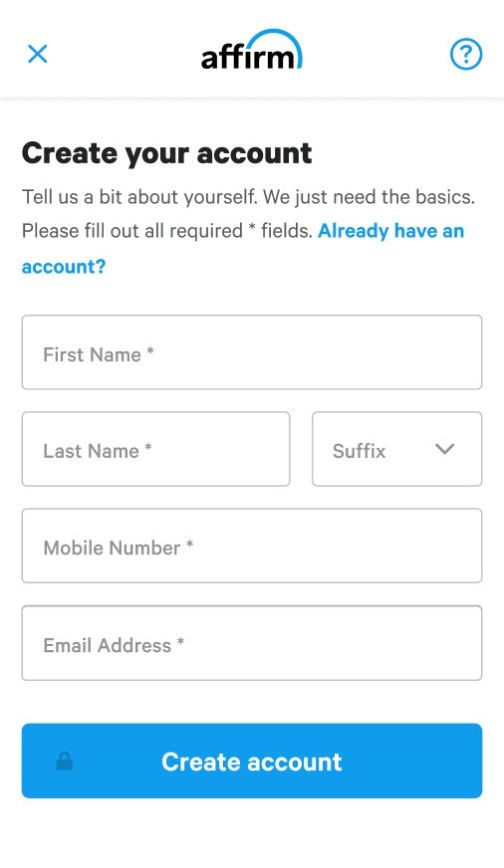Focus the Last Name field
Screen dimensions: 504x868
155,449
